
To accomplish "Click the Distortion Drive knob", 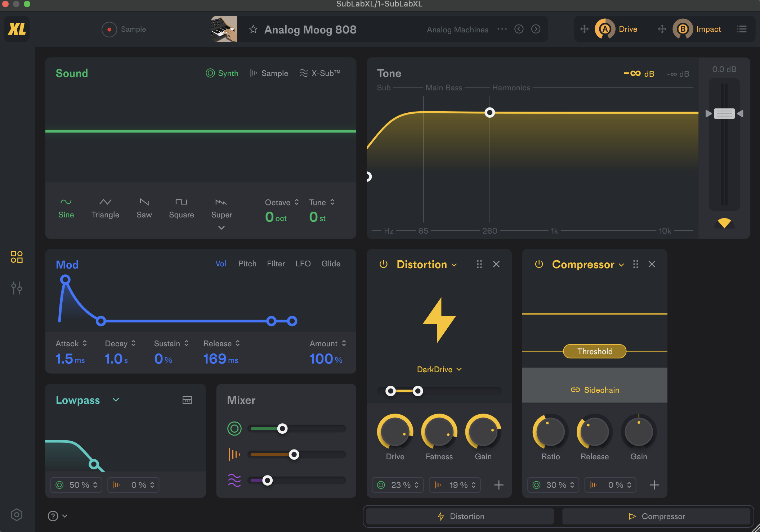I will coord(395,432).
